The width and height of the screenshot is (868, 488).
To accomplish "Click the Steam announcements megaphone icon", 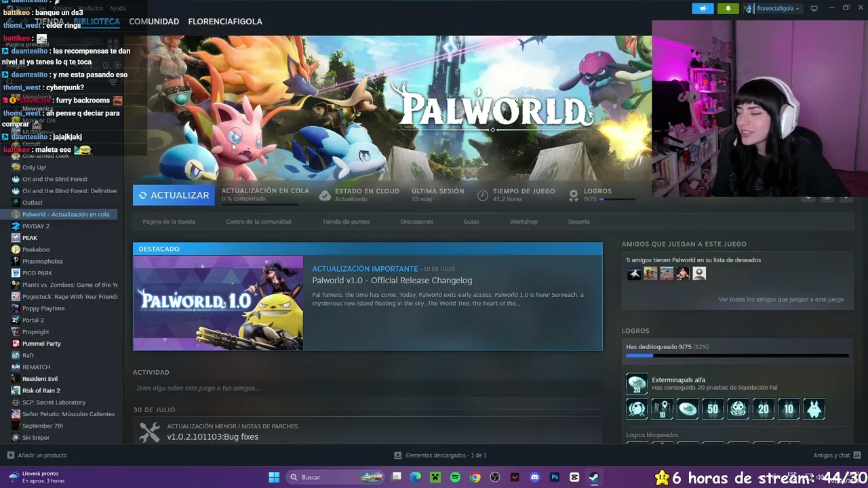I will (x=703, y=8).
